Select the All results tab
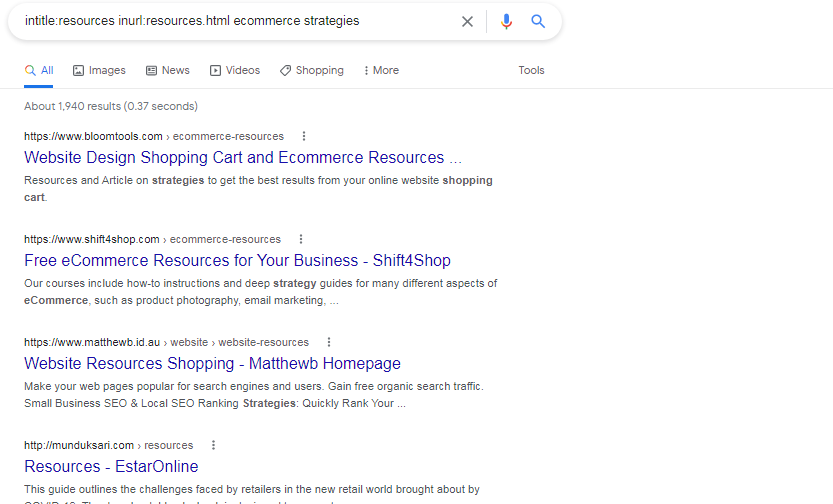This screenshot has width=833, height=504. coord(39,70)
